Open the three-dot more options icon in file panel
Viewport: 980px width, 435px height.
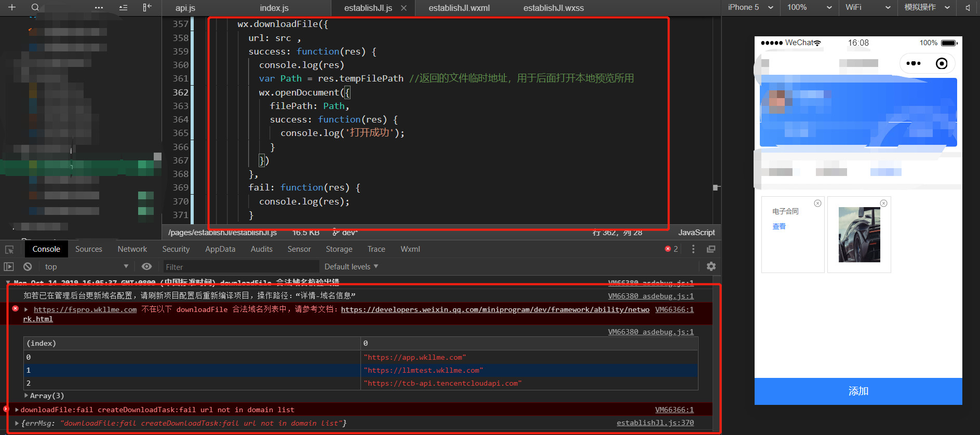(99, 7)
